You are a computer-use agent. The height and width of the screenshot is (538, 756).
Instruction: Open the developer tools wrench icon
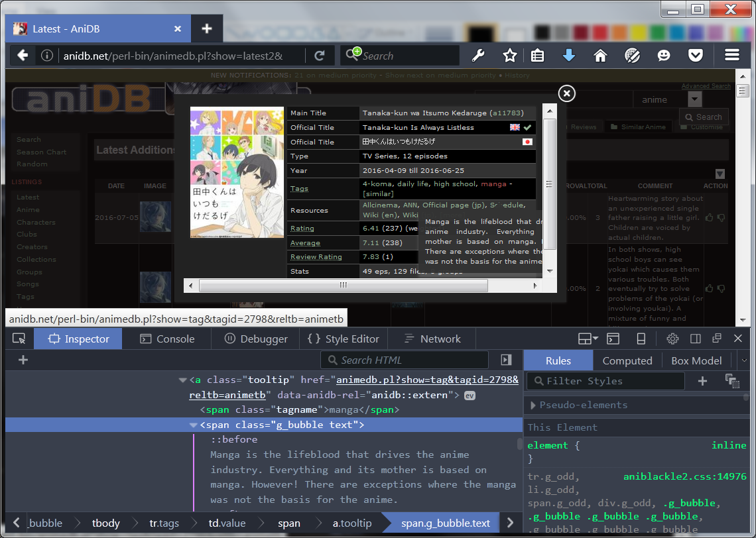(x=478, y=56)
